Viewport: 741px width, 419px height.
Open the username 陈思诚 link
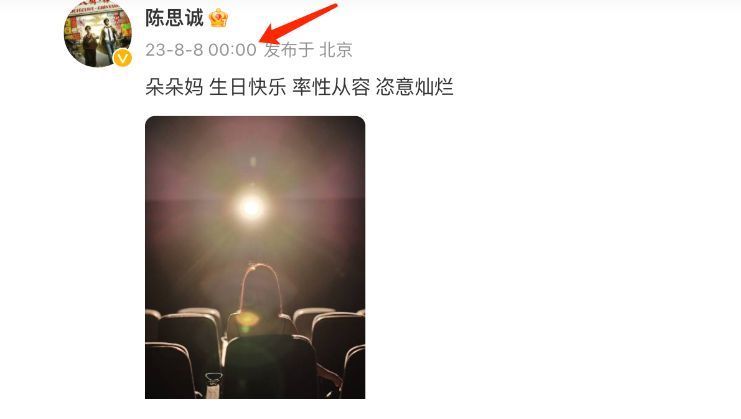click(174, 18)
